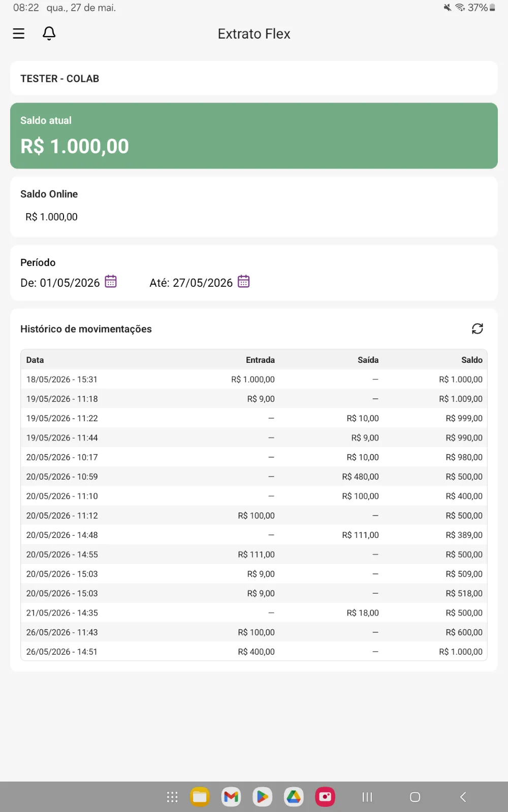Click the Data column header
Image resolution: width=508 pixels, height=812 pixels.
click(35, 360)
